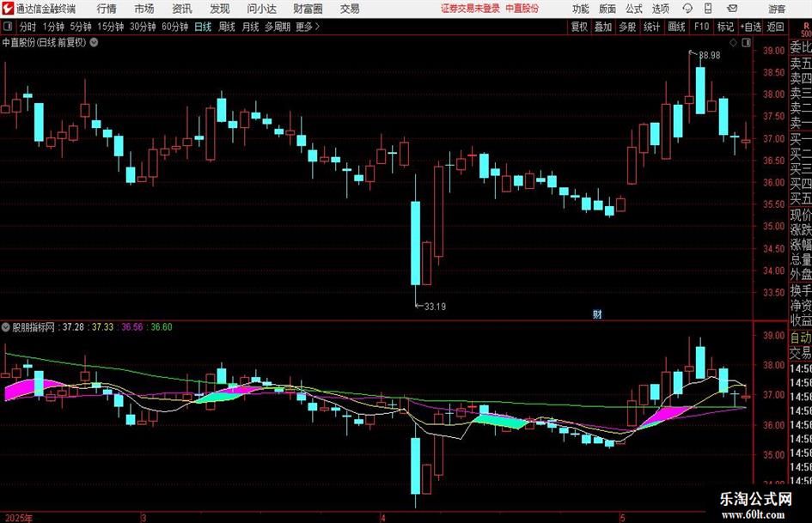Click the 标记 mark button
This screenshot has width=812, height=523.
point(725,27)
